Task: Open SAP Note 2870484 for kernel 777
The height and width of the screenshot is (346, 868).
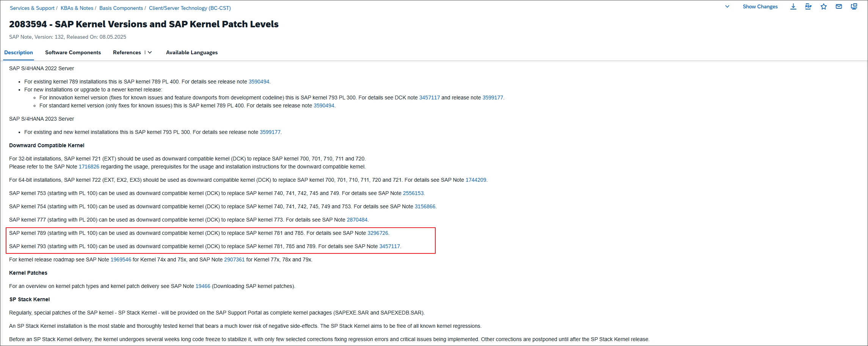Action: click(x=357, y=220)
